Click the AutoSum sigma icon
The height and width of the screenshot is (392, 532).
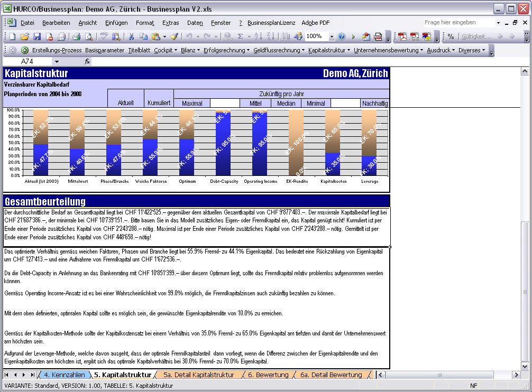tap(241, 36)
